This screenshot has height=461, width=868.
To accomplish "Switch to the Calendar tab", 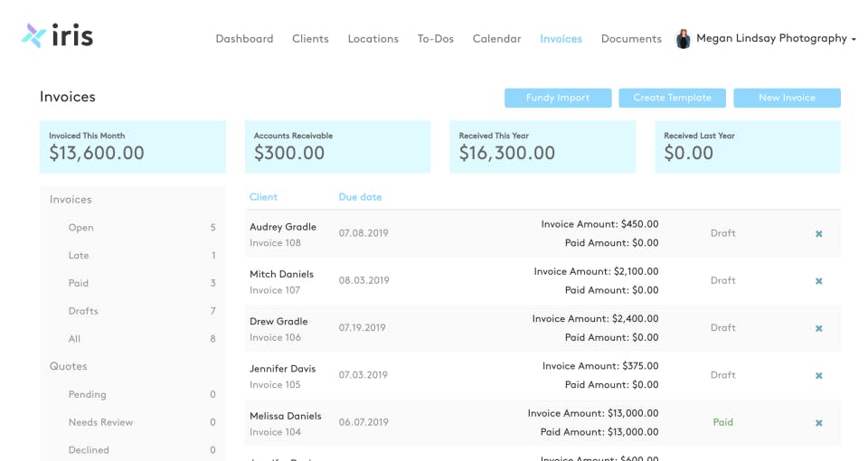I will pyautogui.click(x=496, y=39).
